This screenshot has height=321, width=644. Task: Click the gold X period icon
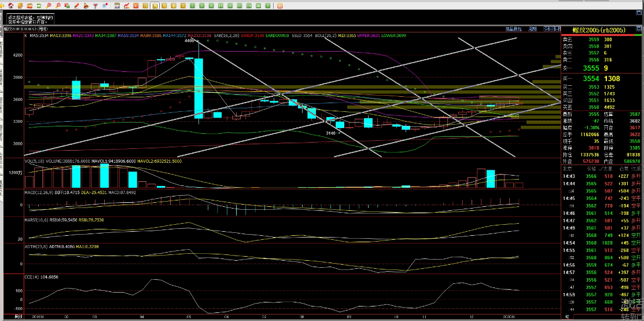point(183,6)
